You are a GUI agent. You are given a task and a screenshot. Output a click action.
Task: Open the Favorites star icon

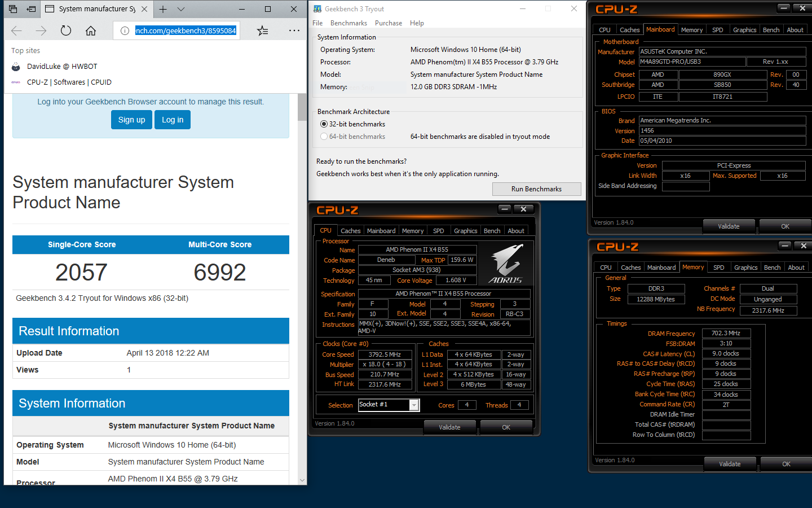click(263, 30)
